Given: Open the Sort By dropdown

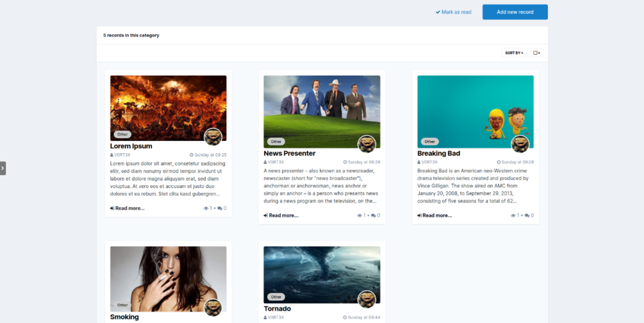Looking at the screenshot, I should point(514,53).
